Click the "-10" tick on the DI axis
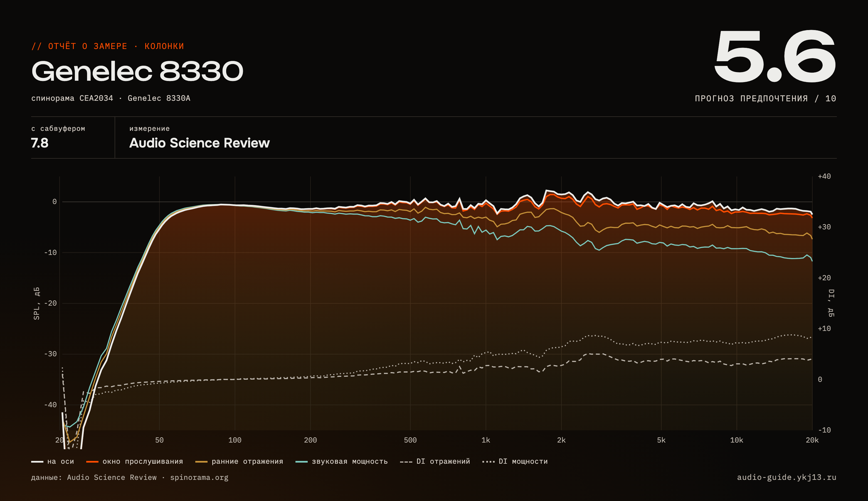This screenshot has width=868, height=501. 824,430
